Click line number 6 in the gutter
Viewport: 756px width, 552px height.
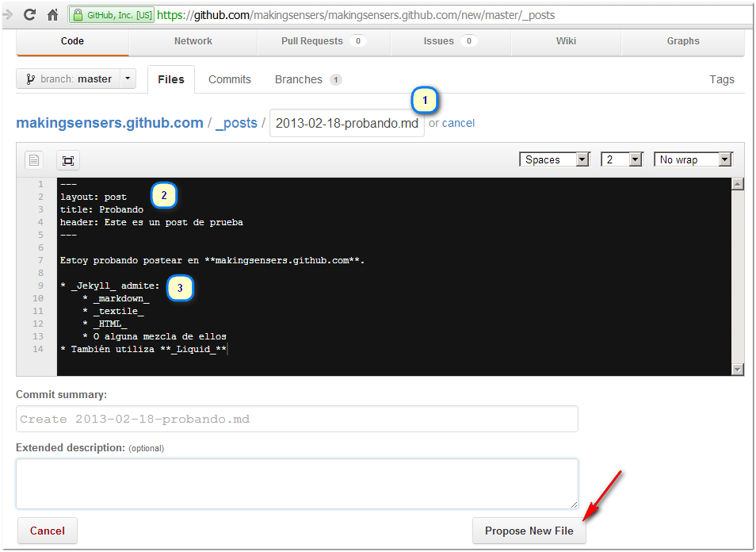tap(40, 247)
